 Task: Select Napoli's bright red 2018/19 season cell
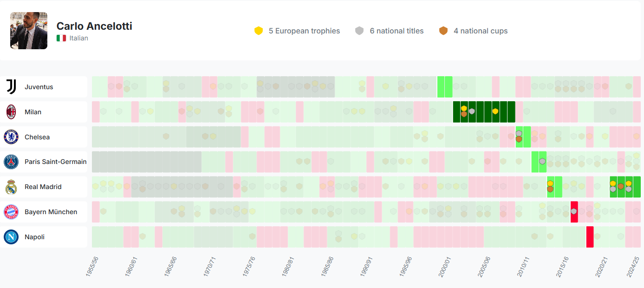(590, 237)
